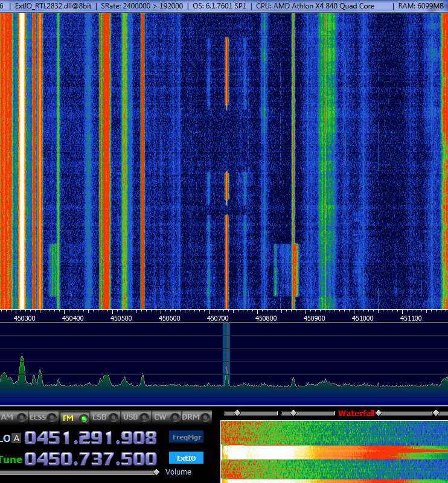
Task: Click 450800 on the frequency scale
Action: (x=266, y=318)
